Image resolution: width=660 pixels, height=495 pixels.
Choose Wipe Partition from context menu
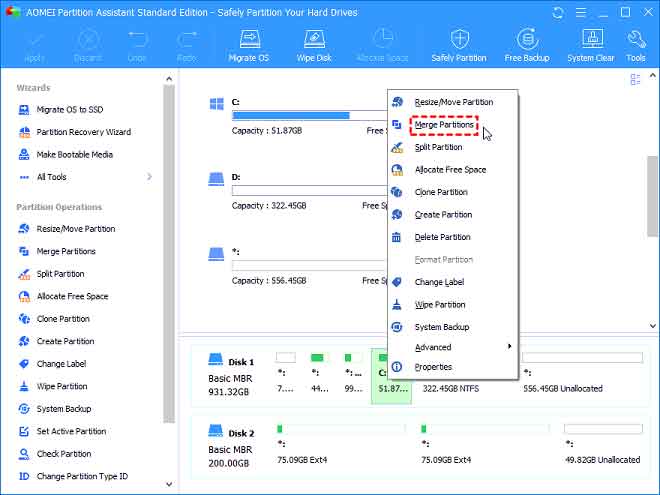click(453, 305)
